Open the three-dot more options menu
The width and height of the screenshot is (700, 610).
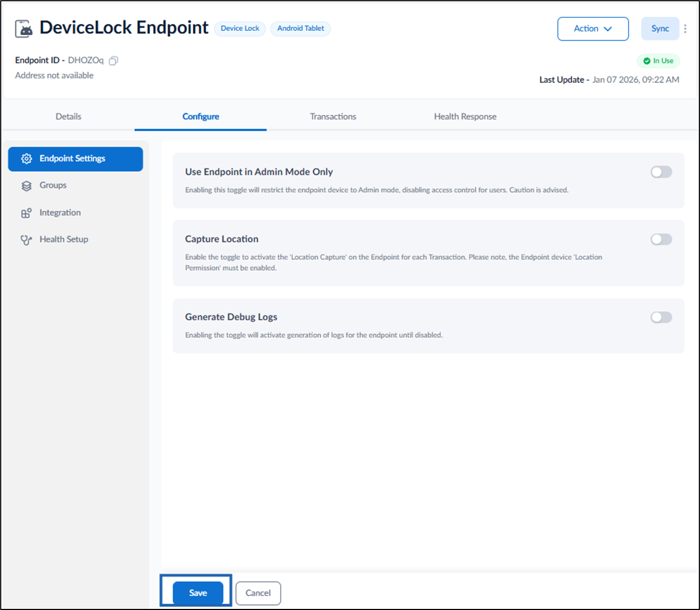pyautogui.click(x=685, y=29)
